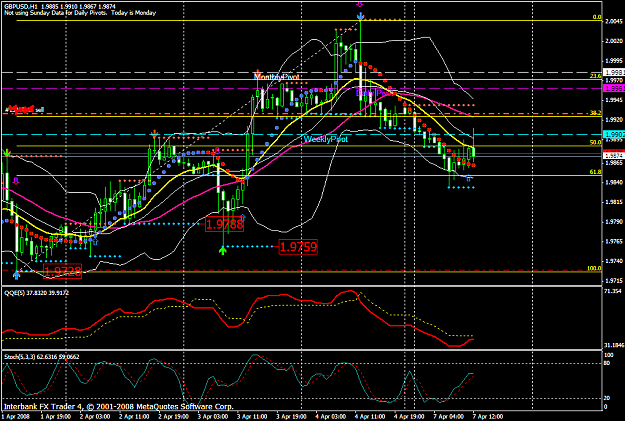Click '2 Apr 11:00' on time axis

134,417
